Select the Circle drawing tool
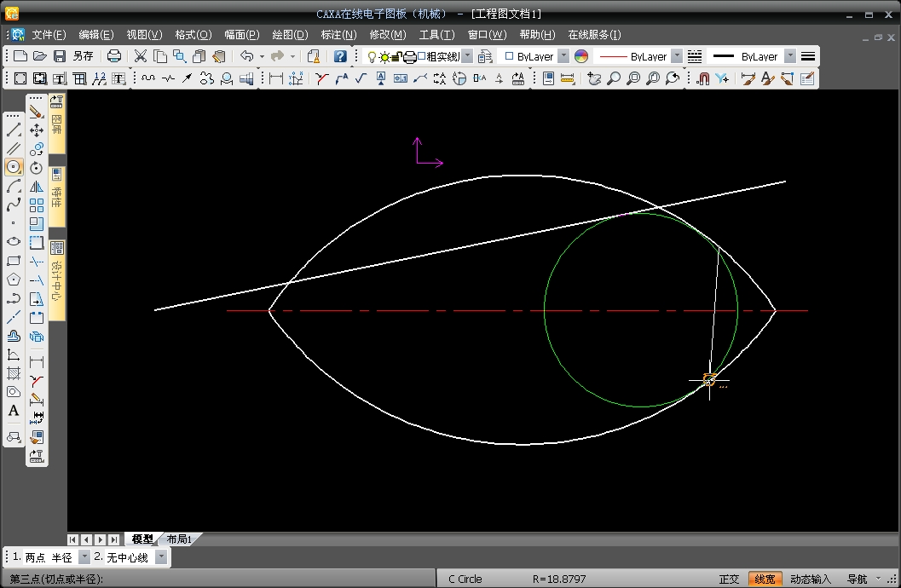This screenshot has height=588, width=901. coord(14,167)
